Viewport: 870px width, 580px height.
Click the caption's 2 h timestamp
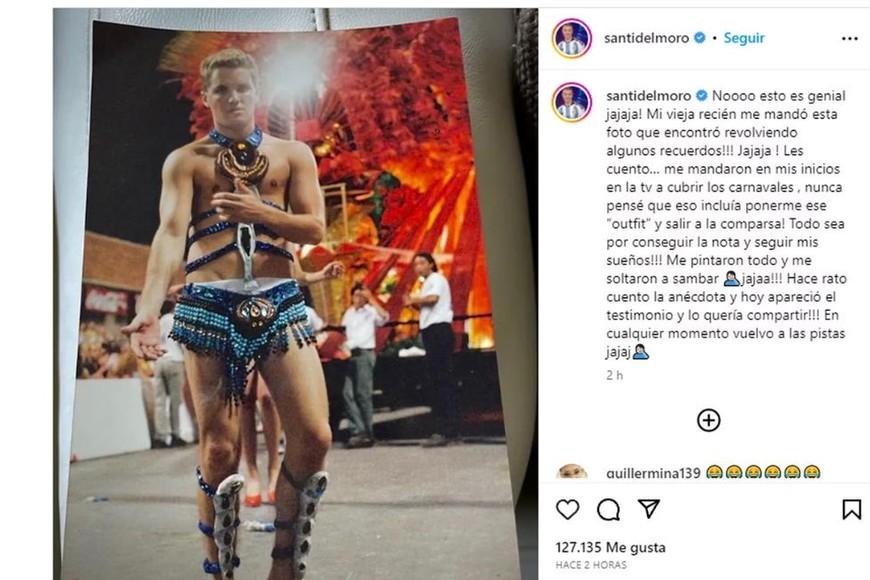pyautogui.click(x=614, y=376)
